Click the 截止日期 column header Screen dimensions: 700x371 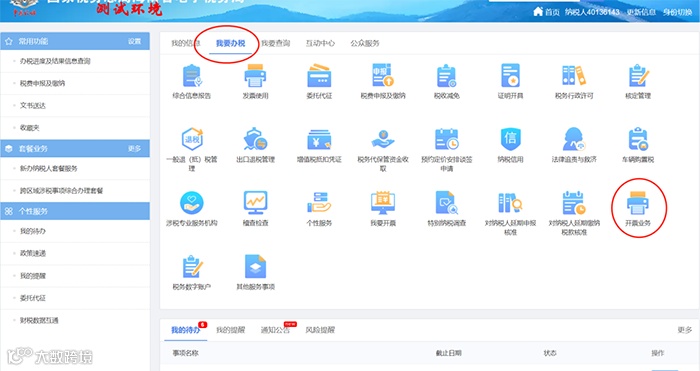(x=449, y=353)
